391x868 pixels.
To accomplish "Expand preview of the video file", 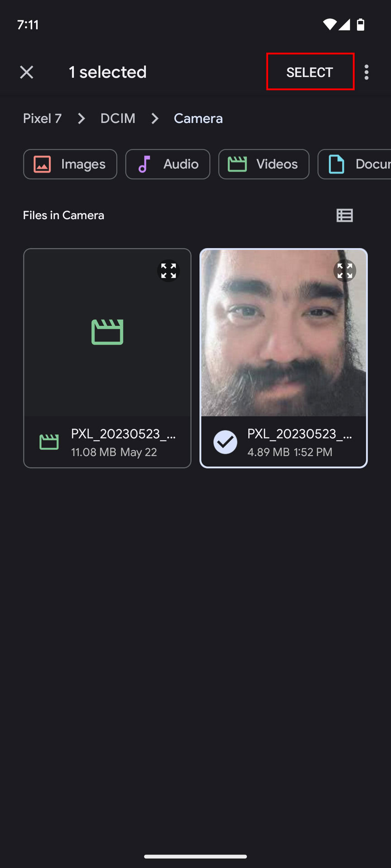I will tap(168, 271).
